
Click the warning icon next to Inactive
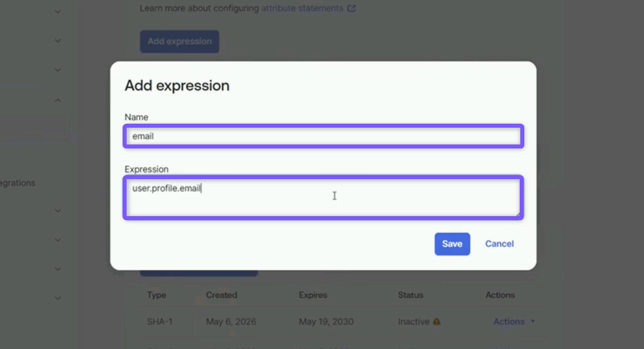coord(436,321)
